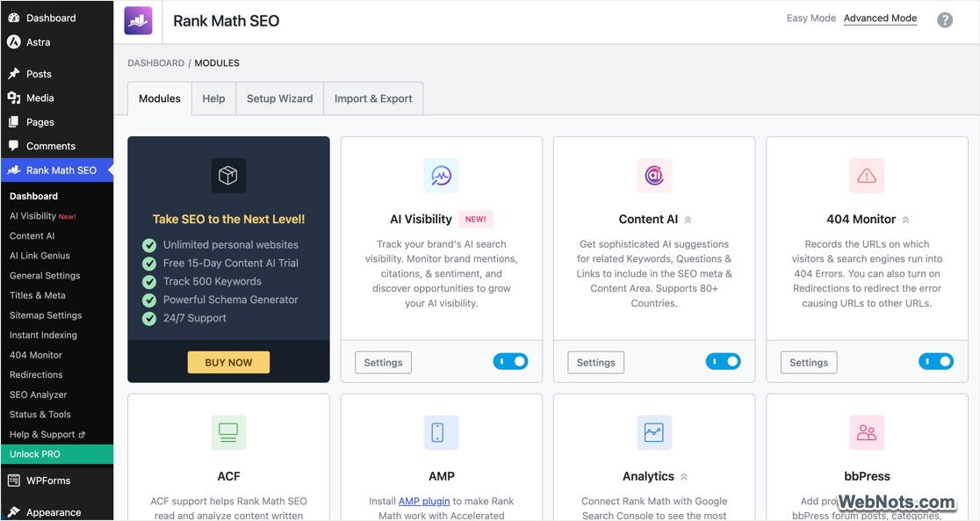Screen dimensions: 980x521
Task: Click the Rank Math SEO sidebar icon
Action: tap(14, 170)
